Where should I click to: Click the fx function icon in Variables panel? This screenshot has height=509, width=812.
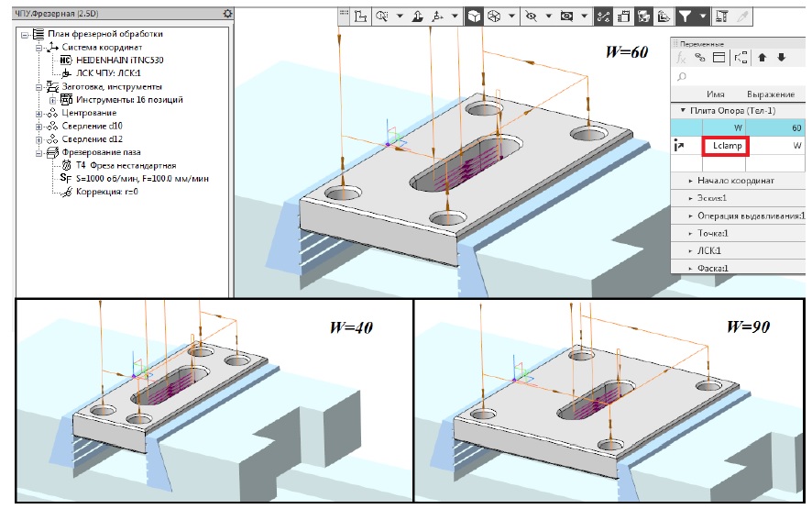681,58
